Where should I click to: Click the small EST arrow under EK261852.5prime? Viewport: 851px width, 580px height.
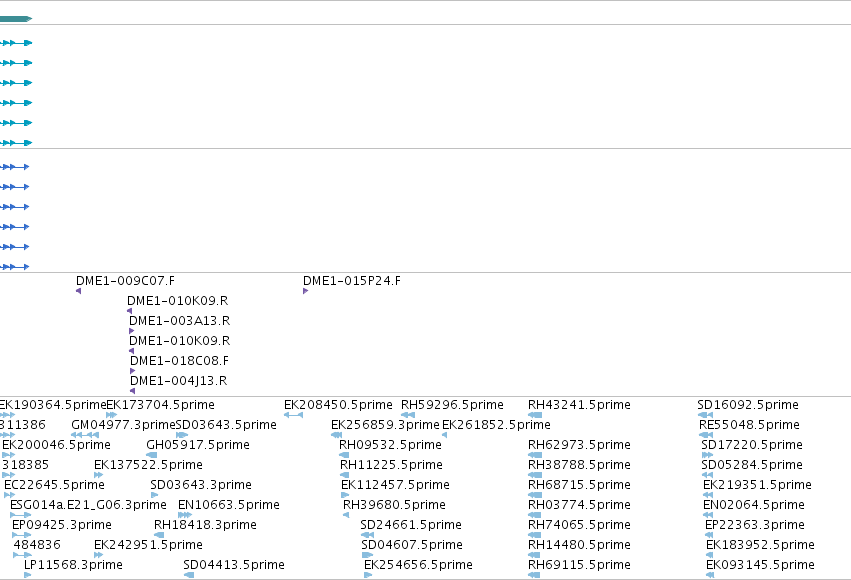click(x=444, y=435)
